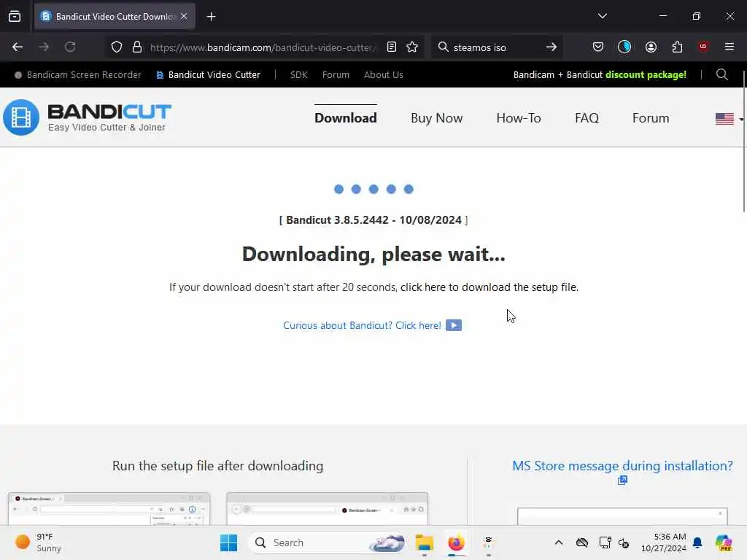Open Pocket save icon

tap(598, 47)
